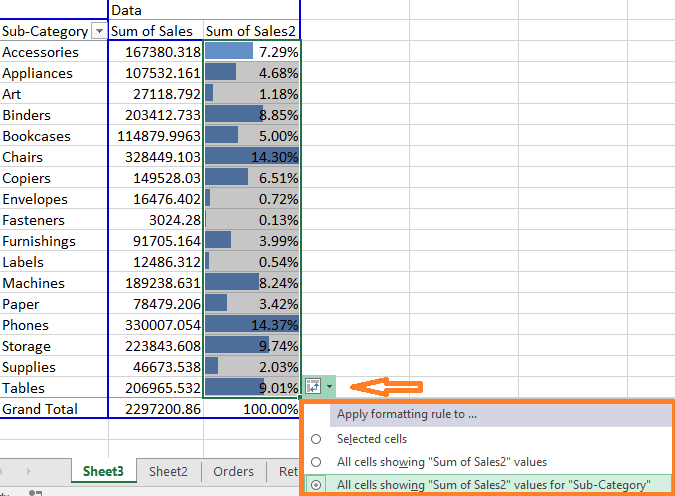Switch to the Sheet2 tab
675x496 pixels.
pos(168,471)
